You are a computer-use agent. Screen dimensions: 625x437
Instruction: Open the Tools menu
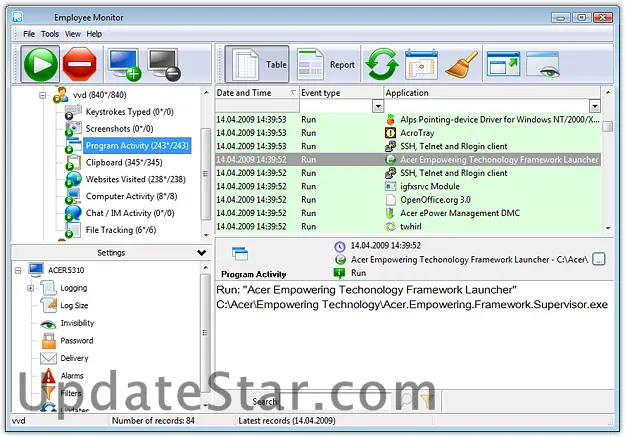(x=50, y=34)
